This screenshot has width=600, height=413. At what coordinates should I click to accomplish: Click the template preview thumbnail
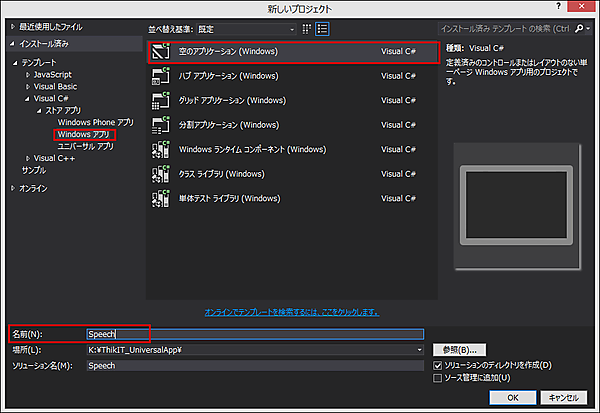point(517,206)
